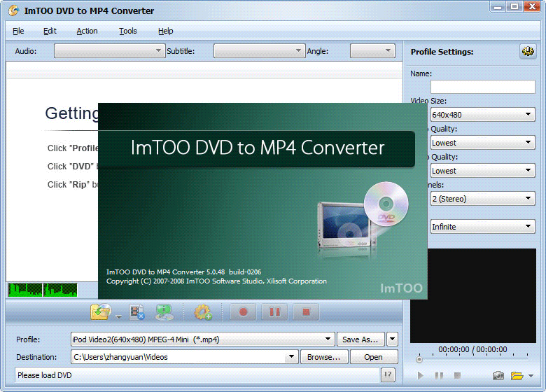Play the preview video

(420, 376)
